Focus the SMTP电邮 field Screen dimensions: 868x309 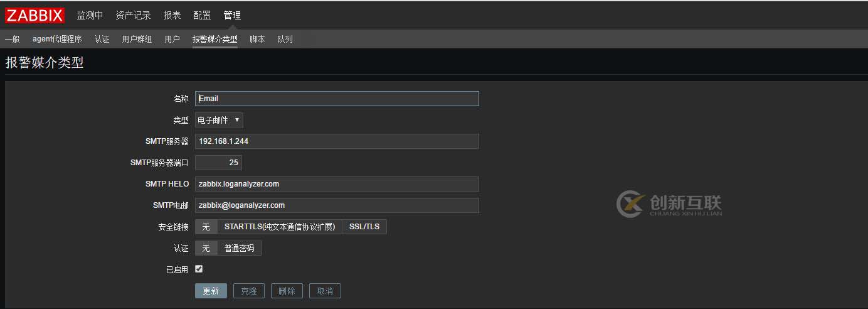(337, 205)
